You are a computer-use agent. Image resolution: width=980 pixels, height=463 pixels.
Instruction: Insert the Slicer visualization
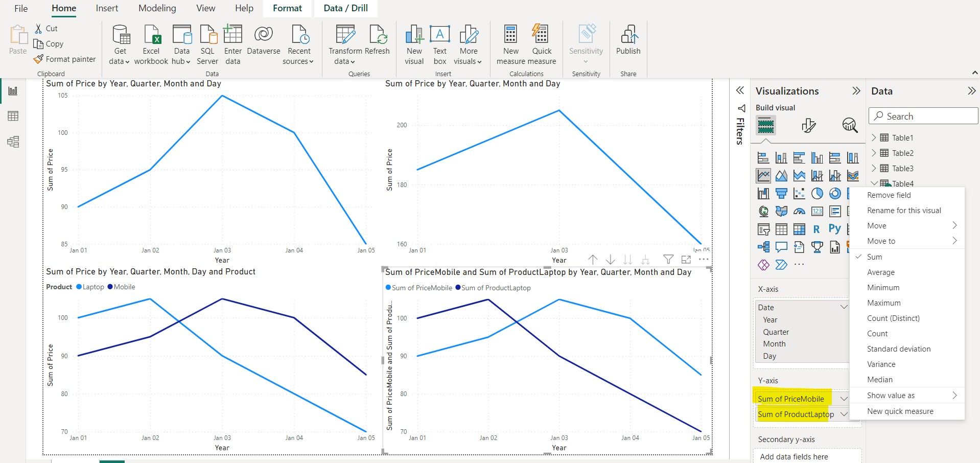(x=763, y=229)
